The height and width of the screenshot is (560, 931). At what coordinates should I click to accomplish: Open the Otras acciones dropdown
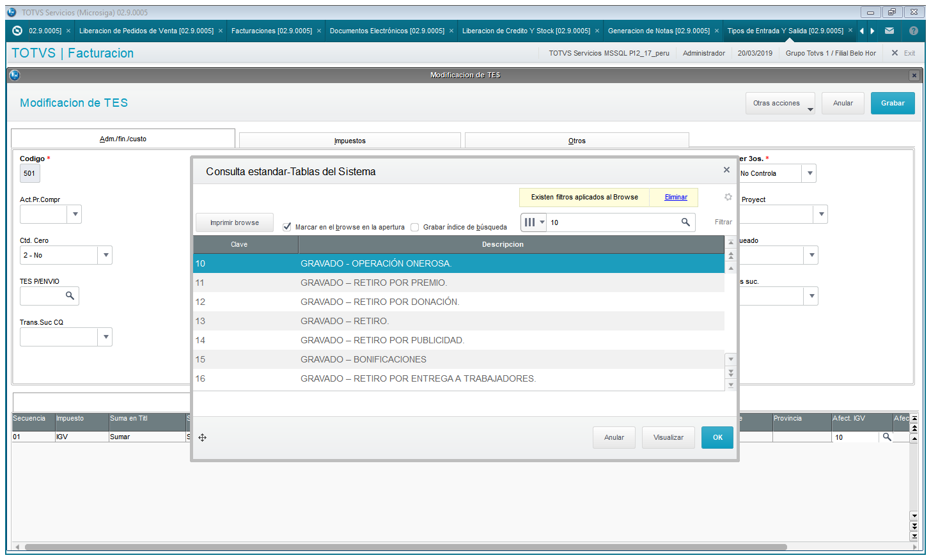[x=780, y=103]
